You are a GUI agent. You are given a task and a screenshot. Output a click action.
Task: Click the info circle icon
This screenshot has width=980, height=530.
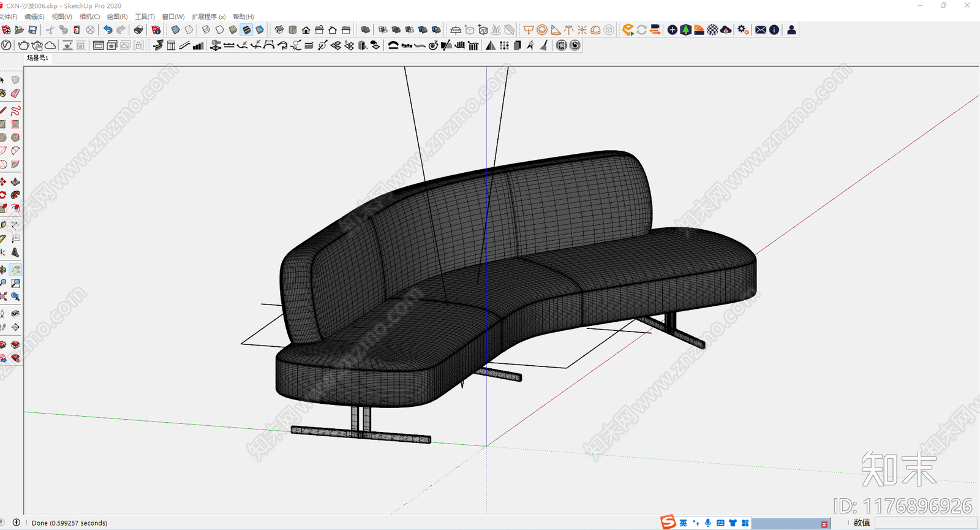pyautogui.click(x=774, y=29)
